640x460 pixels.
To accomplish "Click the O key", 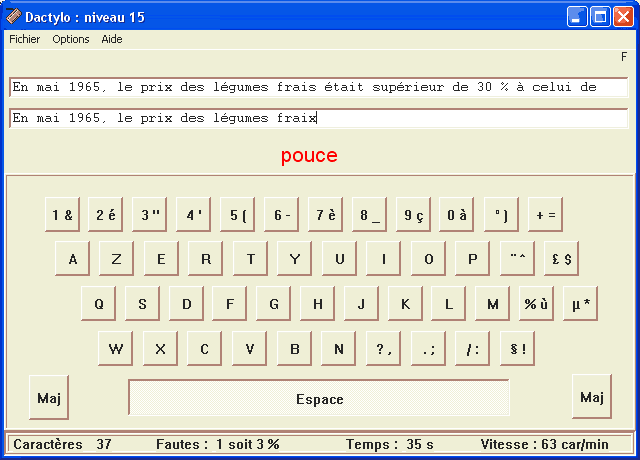I will [429, 259].
